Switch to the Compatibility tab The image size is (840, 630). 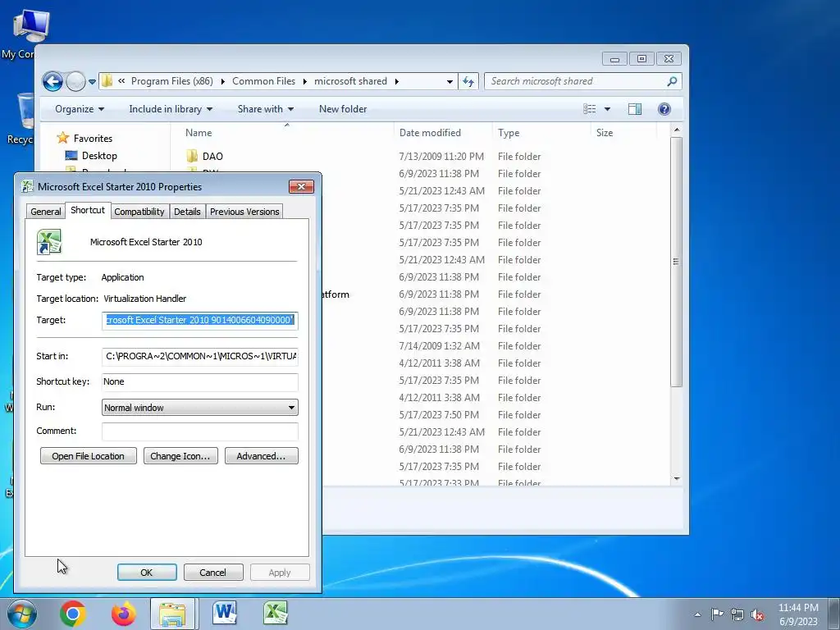pos(139,212)
